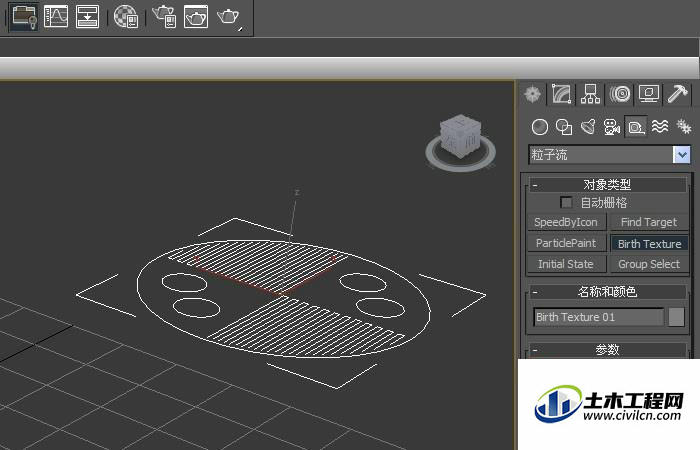This screenshot has width=700, height=450.
Task: Select the Shapes category icon
Action: pyautogui.click(x=564, y=127)
